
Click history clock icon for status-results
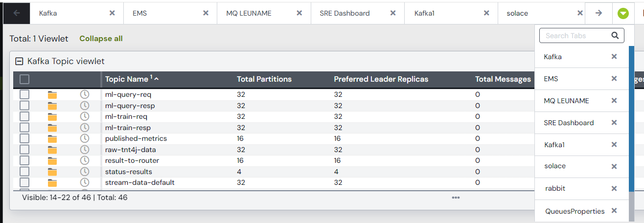click(85, 171)
